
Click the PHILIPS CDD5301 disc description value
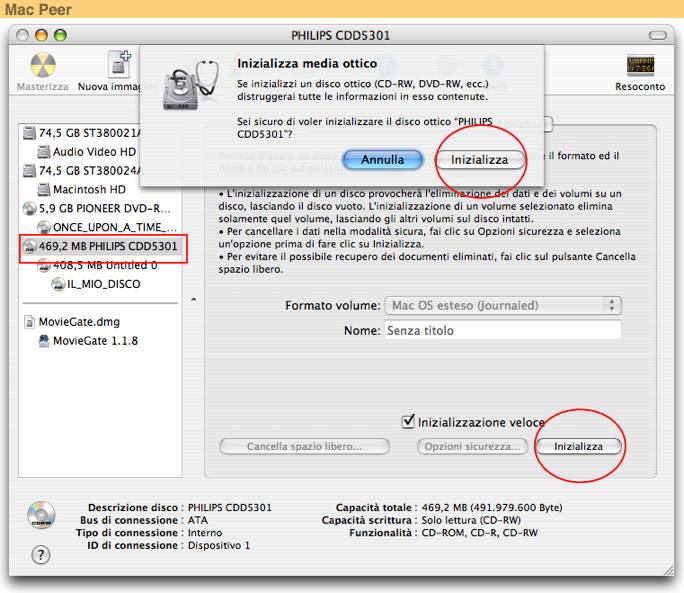pos(229,507)
